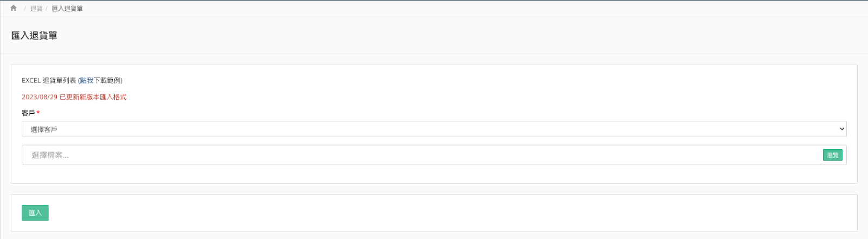Go to the home page icon
The width and height of the screenshot is (868, 239).
coord(14,8)
